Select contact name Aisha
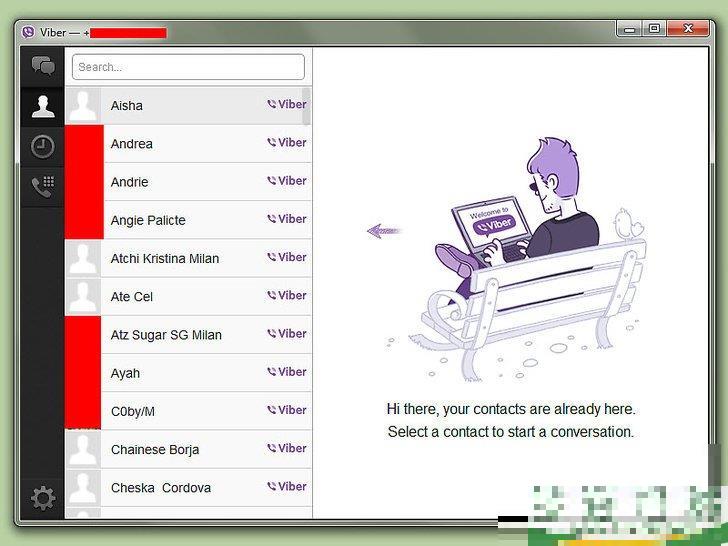 click(x=127, y=106)
